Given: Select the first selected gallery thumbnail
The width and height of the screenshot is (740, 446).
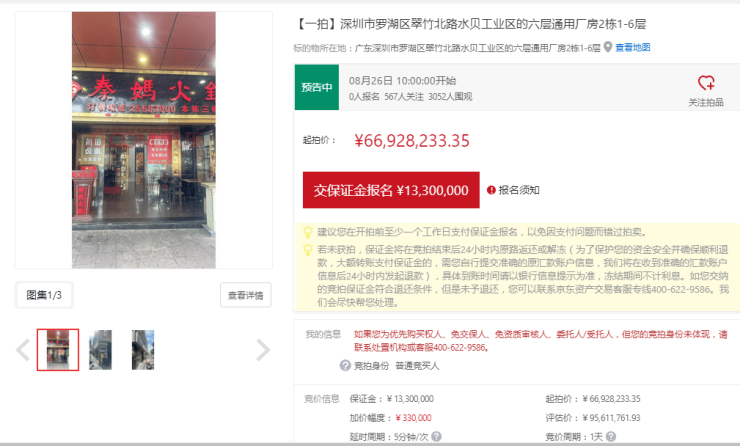Looking at the screenshot, I should (58, 350).
